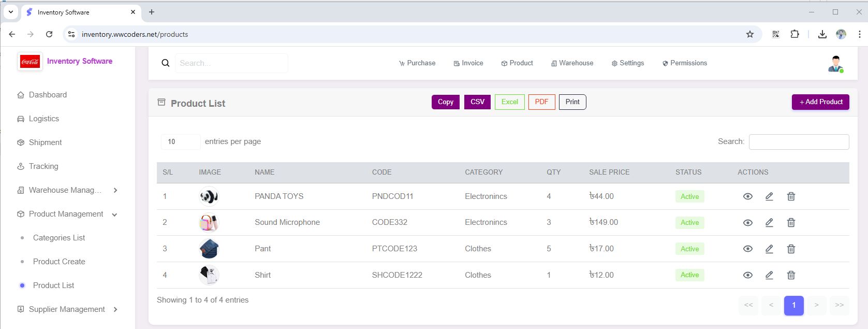The height and width of the screenshot is (329, 868).
Task: Open the Invoice menu in top navigation
Action: (468, 63)
